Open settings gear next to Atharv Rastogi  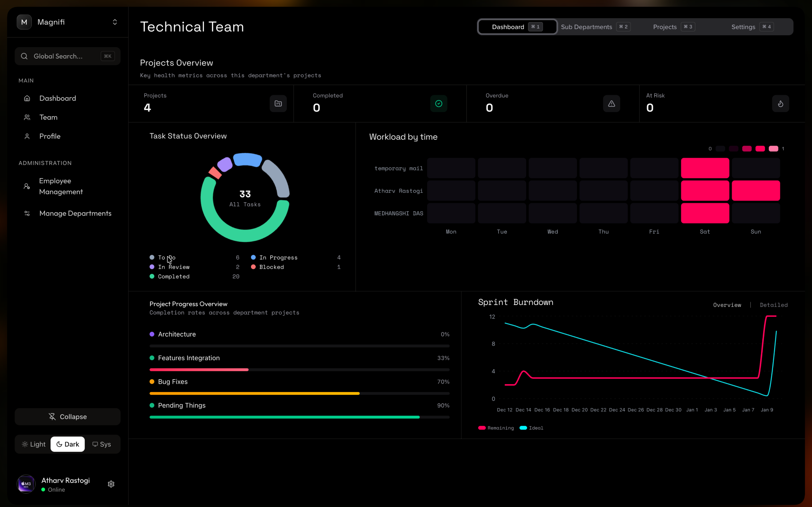click(x=111, y=484)
